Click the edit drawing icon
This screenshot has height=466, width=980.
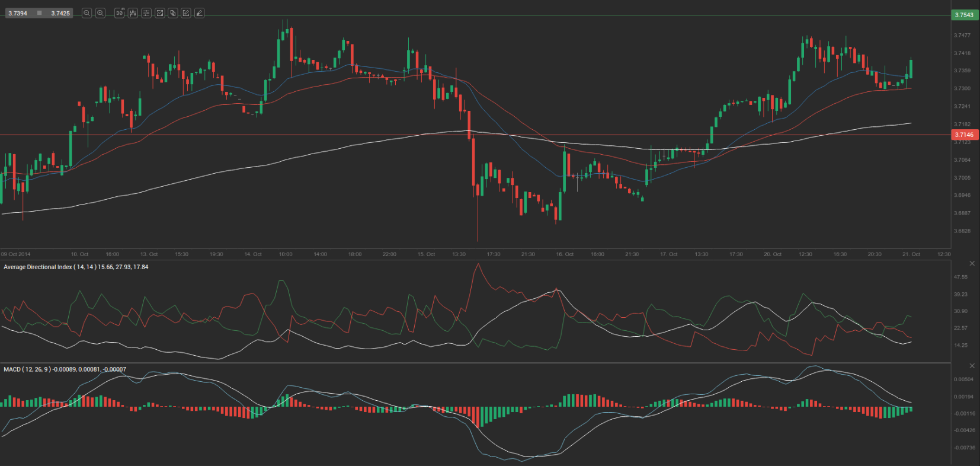click(x=186, y=13)
